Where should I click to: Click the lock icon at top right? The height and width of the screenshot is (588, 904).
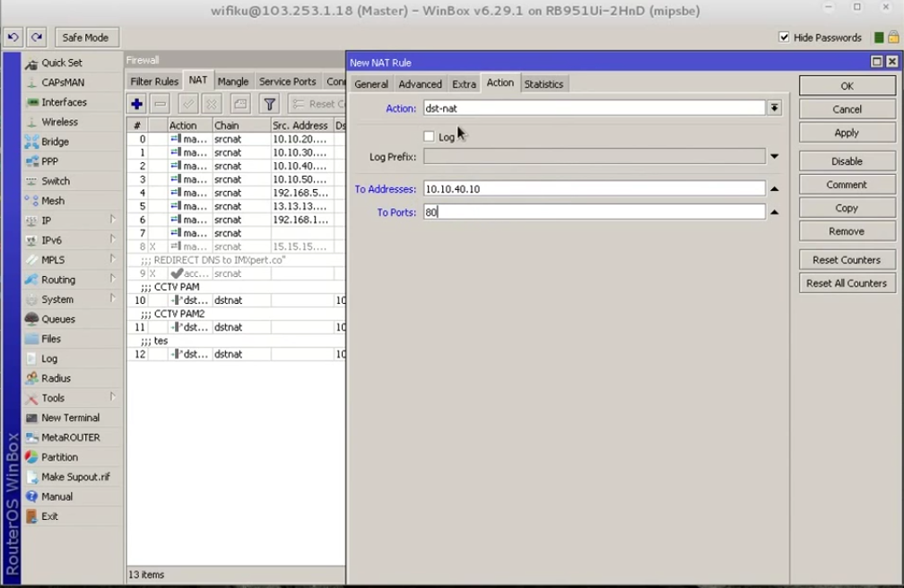(x=893, y=38)
